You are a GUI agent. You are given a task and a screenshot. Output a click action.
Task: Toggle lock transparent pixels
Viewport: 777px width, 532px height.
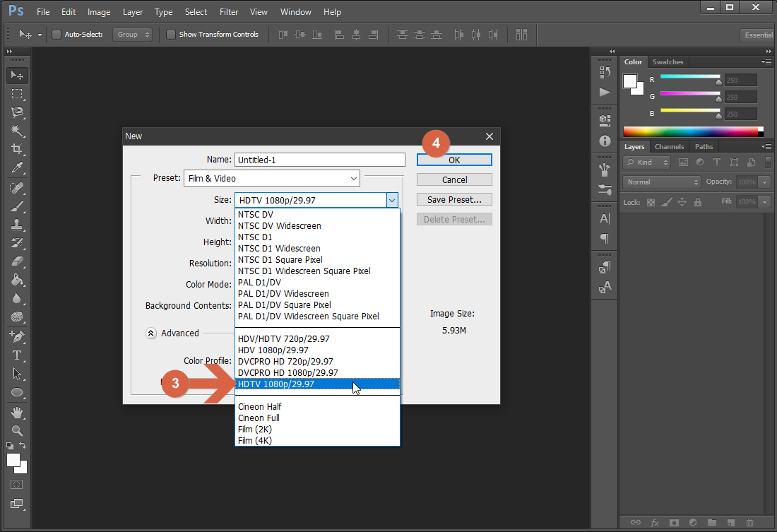(651, 202)
